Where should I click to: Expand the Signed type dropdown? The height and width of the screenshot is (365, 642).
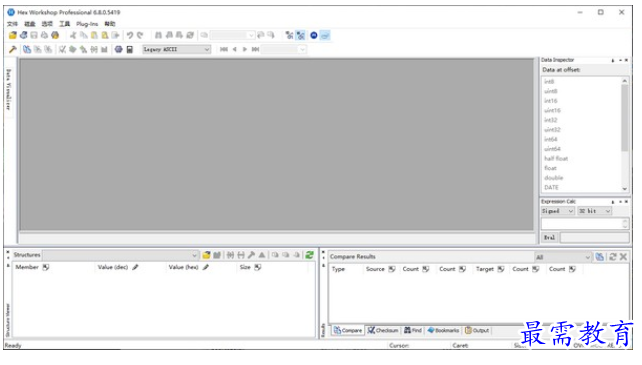point(557,211)
